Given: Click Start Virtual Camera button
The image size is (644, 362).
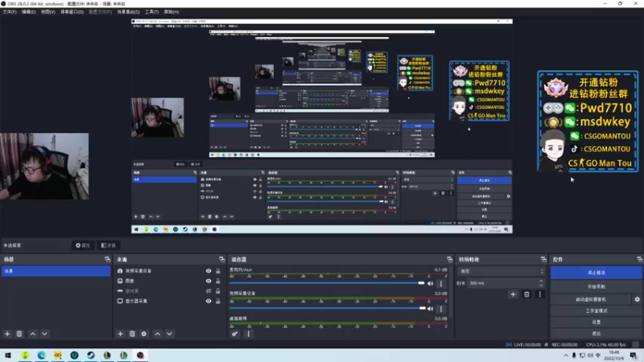Looking at the screenshot, I should (591, 299).
